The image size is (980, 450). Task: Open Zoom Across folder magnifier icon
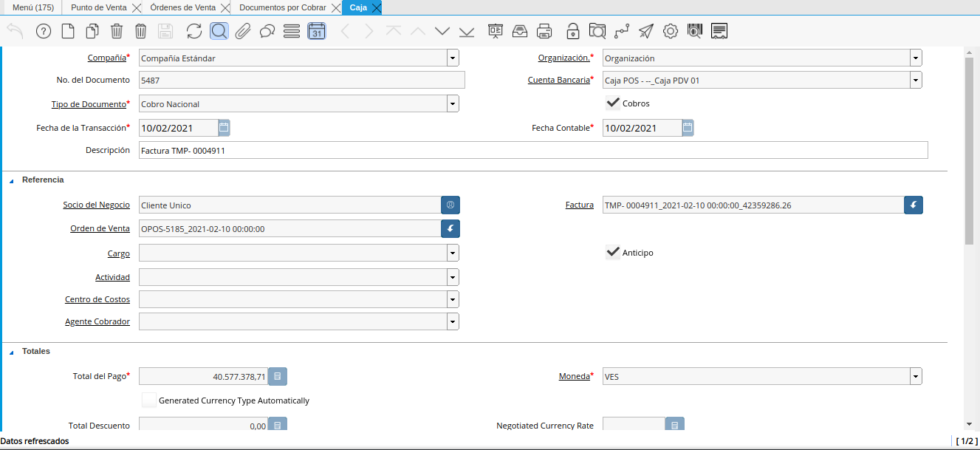pos(597,31)
